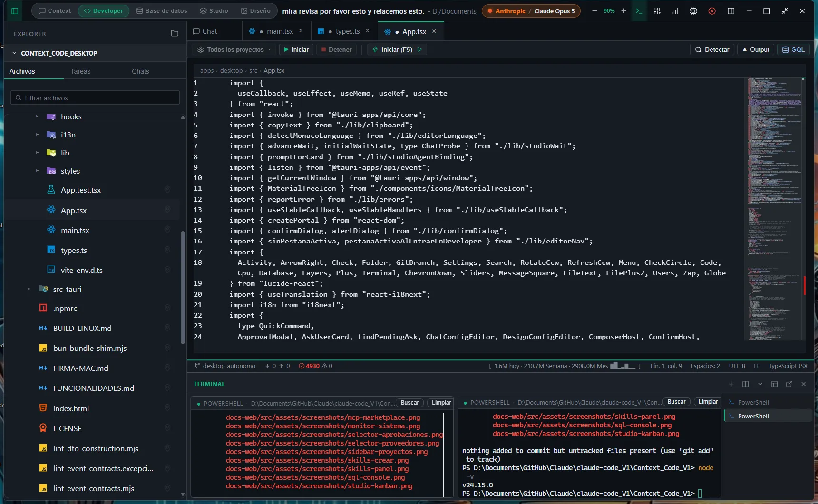
Task: Close the App.tsx editor tab
Action: point(434,31)
